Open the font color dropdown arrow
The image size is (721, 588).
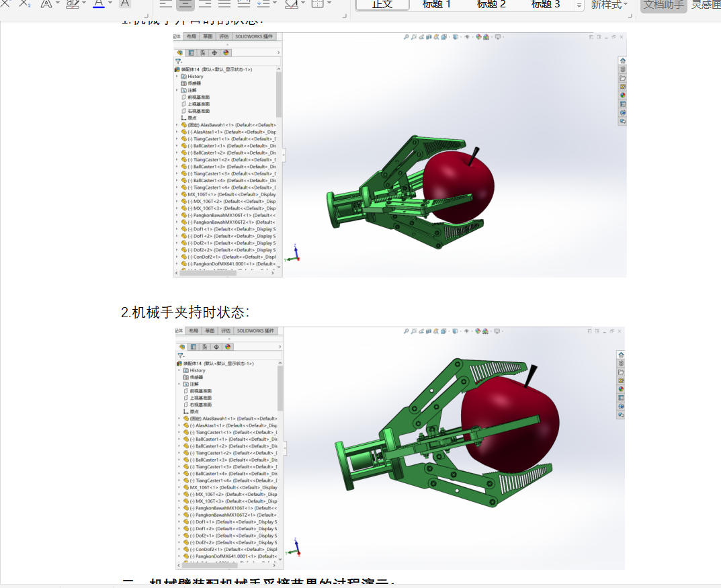110,3
